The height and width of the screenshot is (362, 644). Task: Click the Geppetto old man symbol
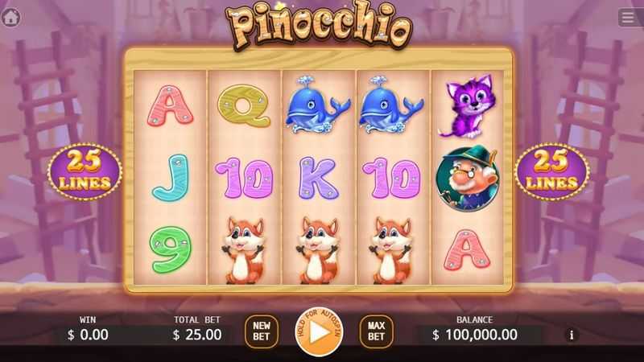[x=468, y=178]
